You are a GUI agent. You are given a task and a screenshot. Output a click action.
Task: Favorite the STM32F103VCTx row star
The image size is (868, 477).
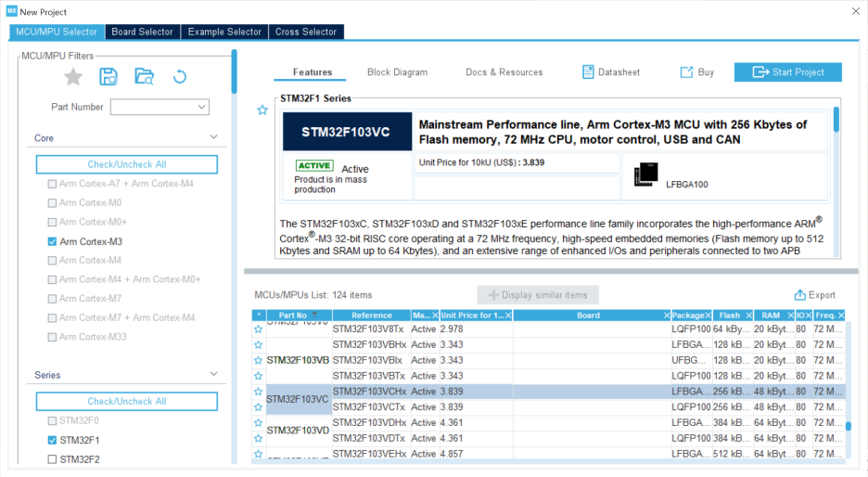(258, 407)
